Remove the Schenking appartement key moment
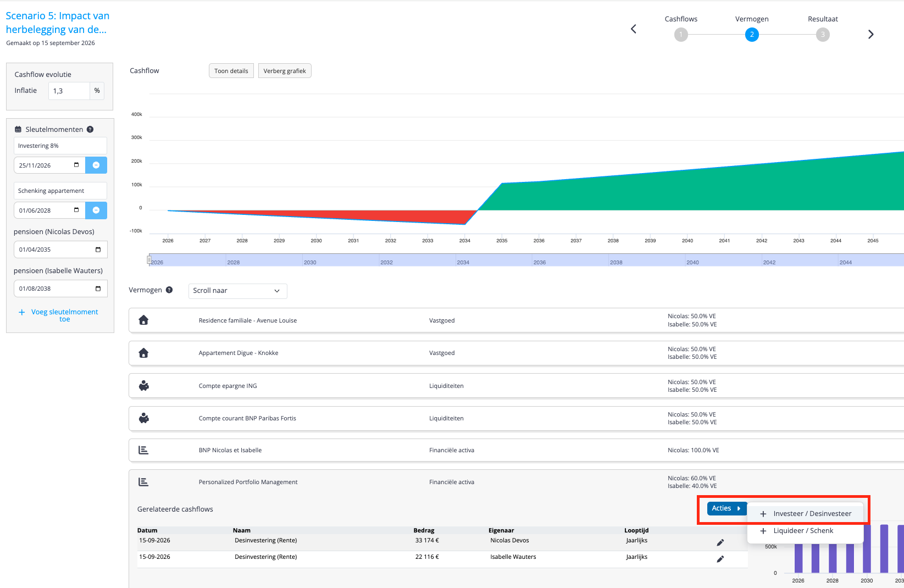The image size is (904, 588). click(96, 210)
